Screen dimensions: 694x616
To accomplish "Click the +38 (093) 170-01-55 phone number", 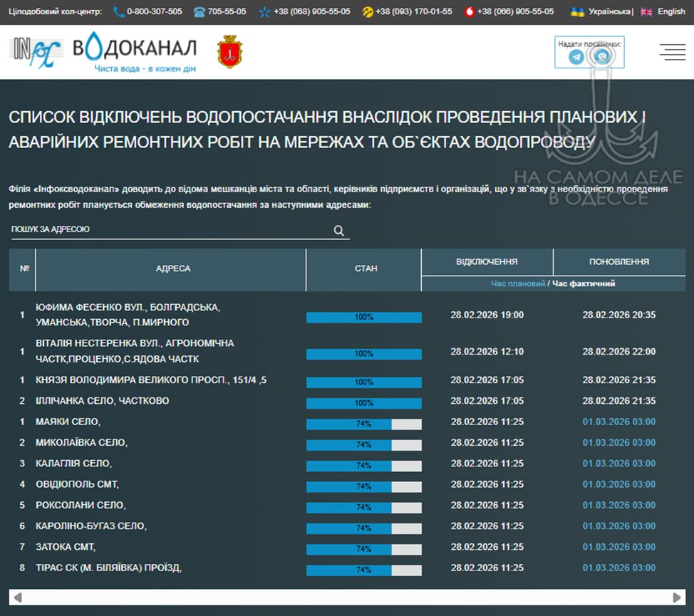I will [x=413, y=12].
